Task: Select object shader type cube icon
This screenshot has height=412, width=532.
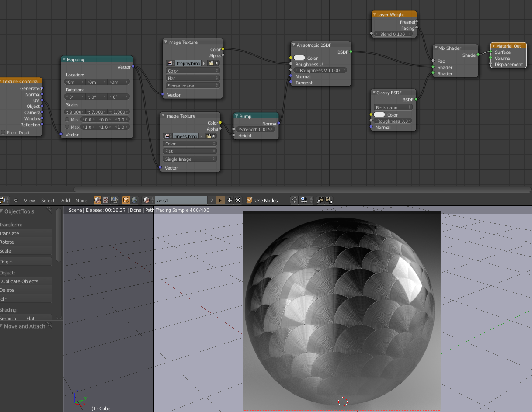Action: pyautogui.click(x=126, y=200)
